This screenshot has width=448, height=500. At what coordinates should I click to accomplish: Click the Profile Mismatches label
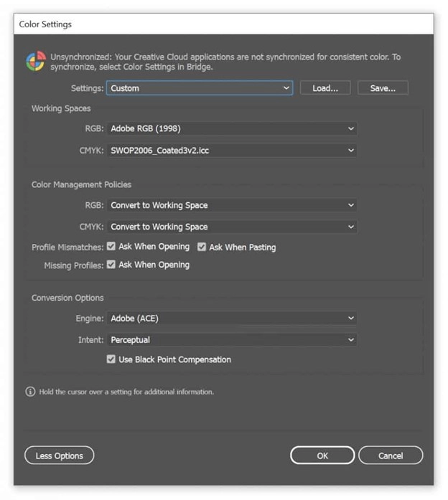(x=67, y=247)
